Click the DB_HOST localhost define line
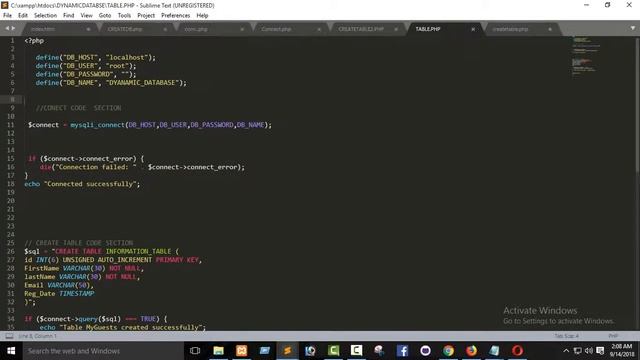The width and height of the screenshot is (640, 360). (x=96, y=58)
